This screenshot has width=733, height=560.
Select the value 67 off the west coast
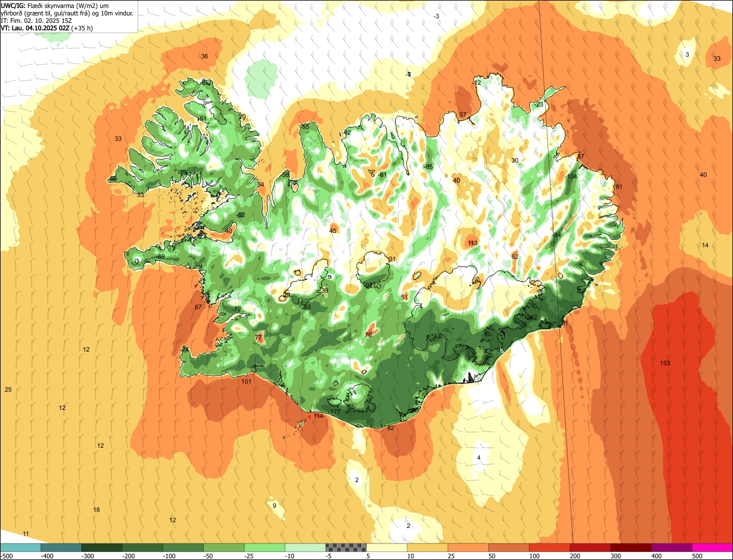(198, 307)
